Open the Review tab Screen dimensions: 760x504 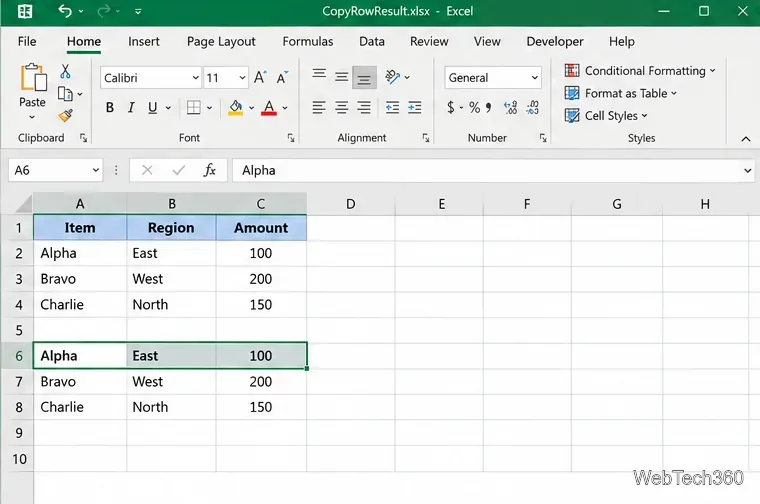coord(429,42)
